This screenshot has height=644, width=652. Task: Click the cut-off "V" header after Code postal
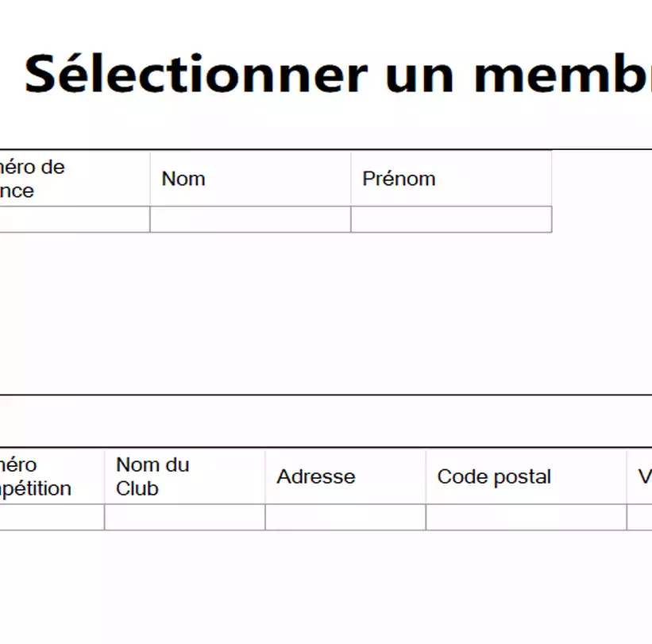coord(644,476)
